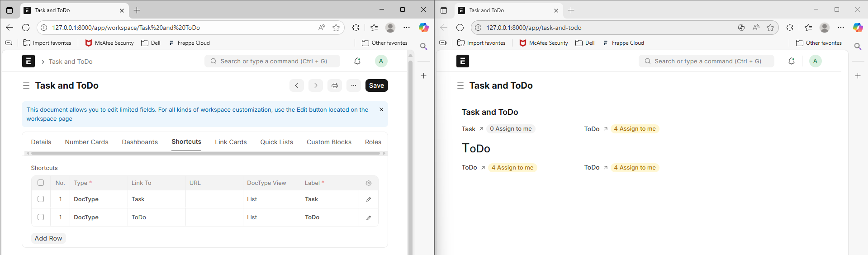Viewport: 868px width, 255px height.
Task: Tick the checkbox for the Task row
Action: [x=41, y=199]
